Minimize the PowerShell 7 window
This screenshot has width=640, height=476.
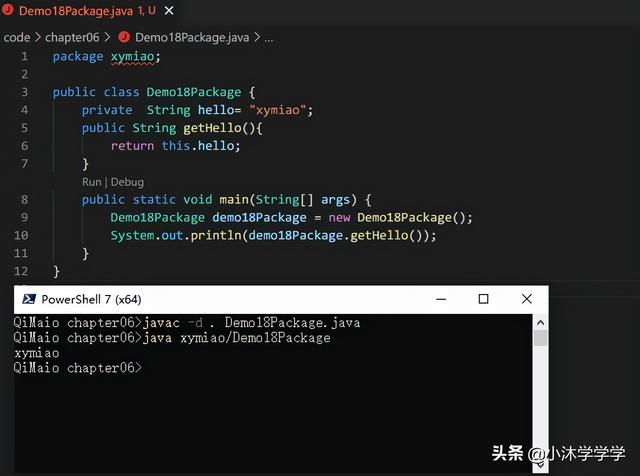441,299
